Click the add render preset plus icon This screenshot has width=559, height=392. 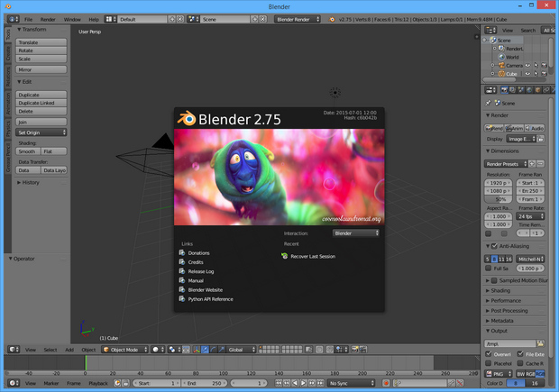[x=532, y=164]
